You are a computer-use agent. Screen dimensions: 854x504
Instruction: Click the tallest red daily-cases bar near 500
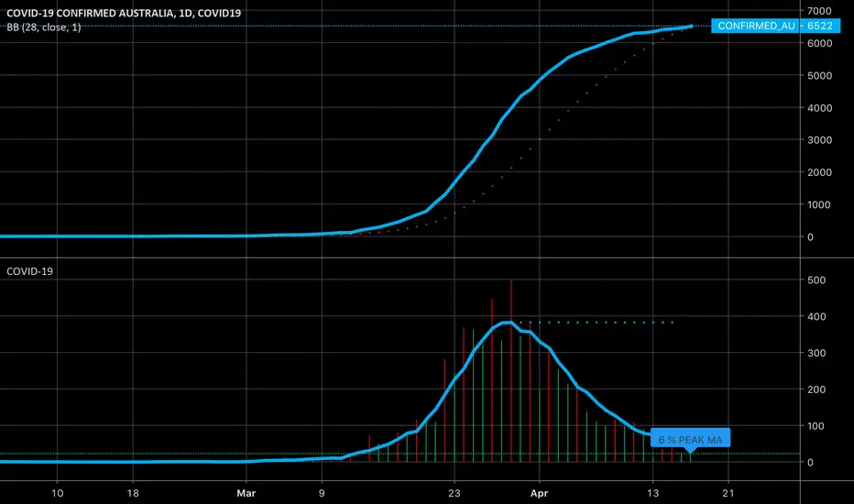coord(511,370)
